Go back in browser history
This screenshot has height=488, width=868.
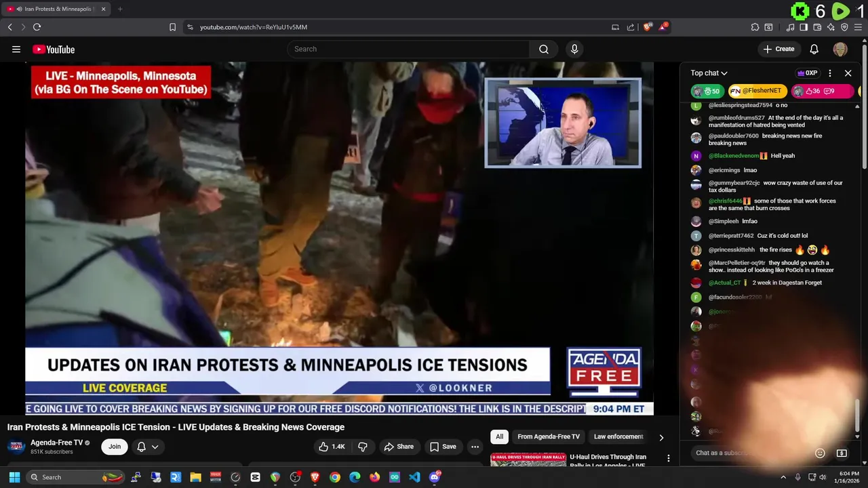(9, 27)
